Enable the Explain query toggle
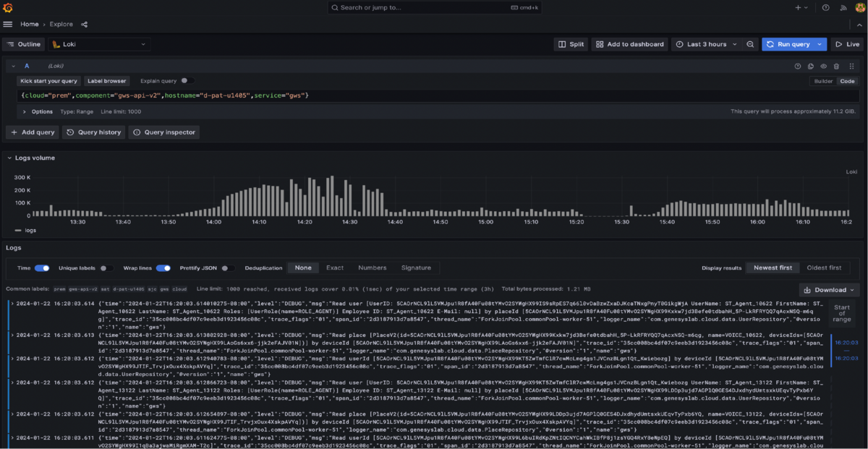Image resolution: width=868 pixels, height=449 pixels. coord(186,81)
